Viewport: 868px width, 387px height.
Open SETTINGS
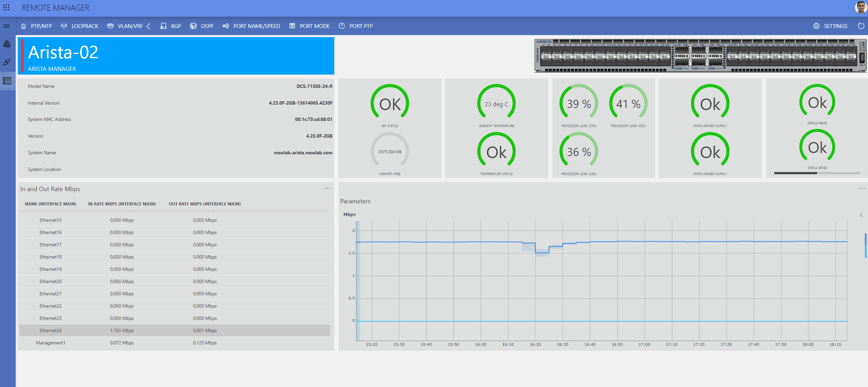click(830, 26)
